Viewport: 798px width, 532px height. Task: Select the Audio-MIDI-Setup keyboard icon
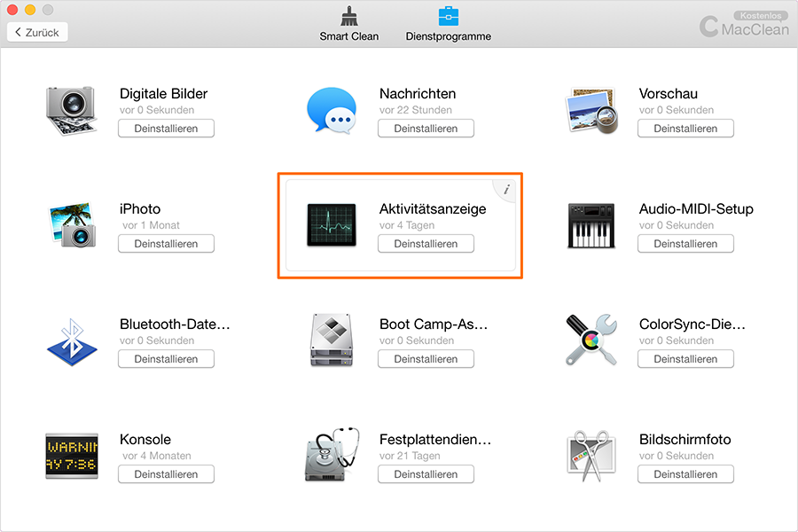[x=591, y=225]
